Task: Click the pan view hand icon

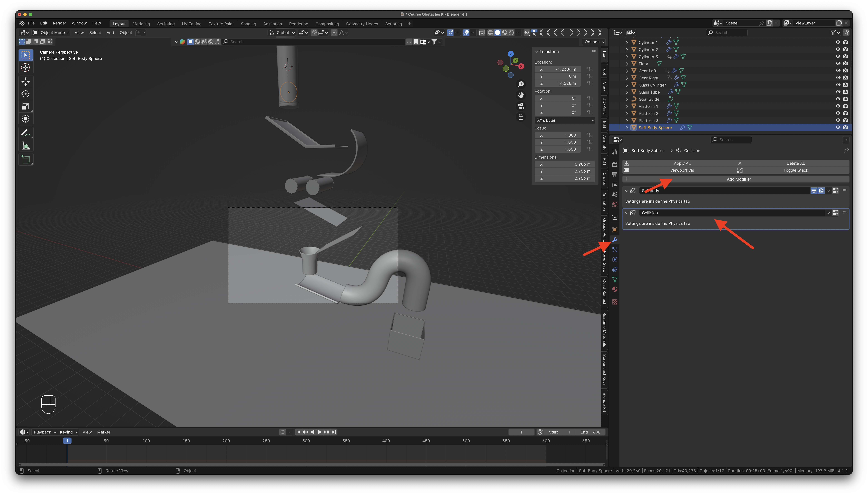Action: (x=521, y=95)
